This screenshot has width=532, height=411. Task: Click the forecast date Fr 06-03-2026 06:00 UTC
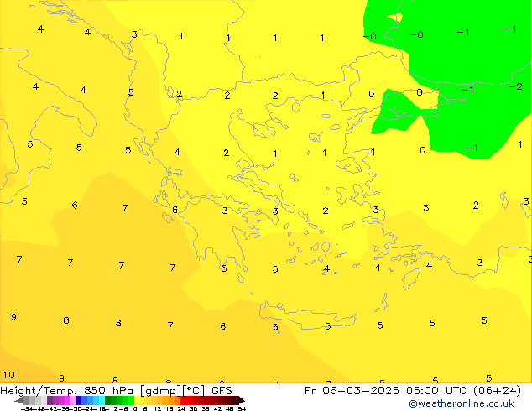389,391
